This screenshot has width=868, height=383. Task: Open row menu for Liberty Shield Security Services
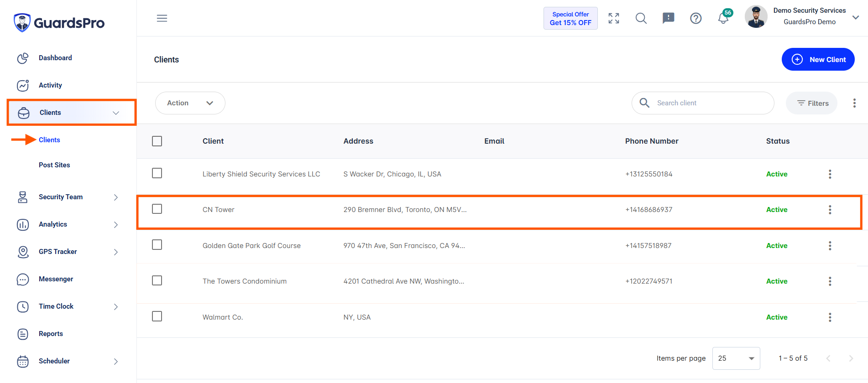830,174
